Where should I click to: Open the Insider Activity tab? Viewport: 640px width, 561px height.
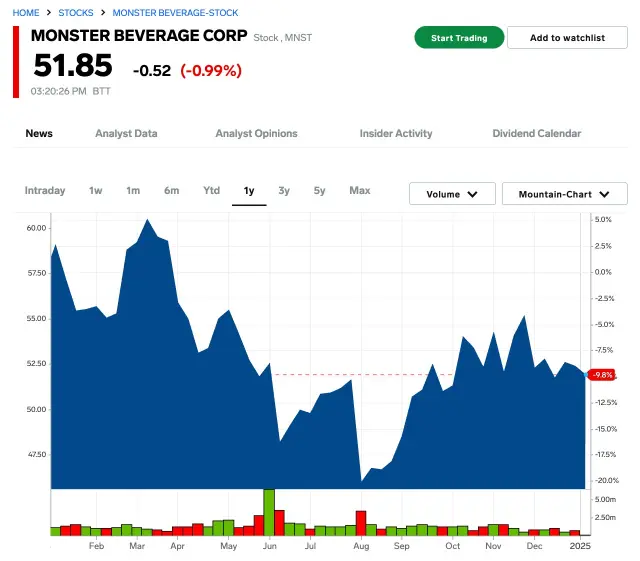tap(396, 134)
